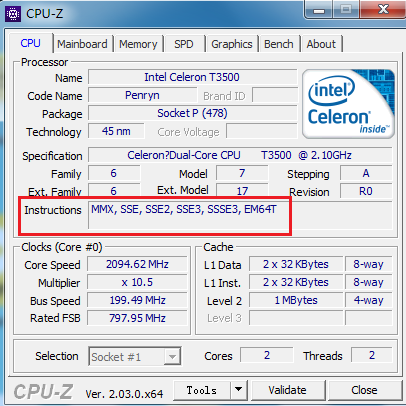This screenshot has height=406, width=406.
Task: Show the About tab
Action: (x=321, y=44)
